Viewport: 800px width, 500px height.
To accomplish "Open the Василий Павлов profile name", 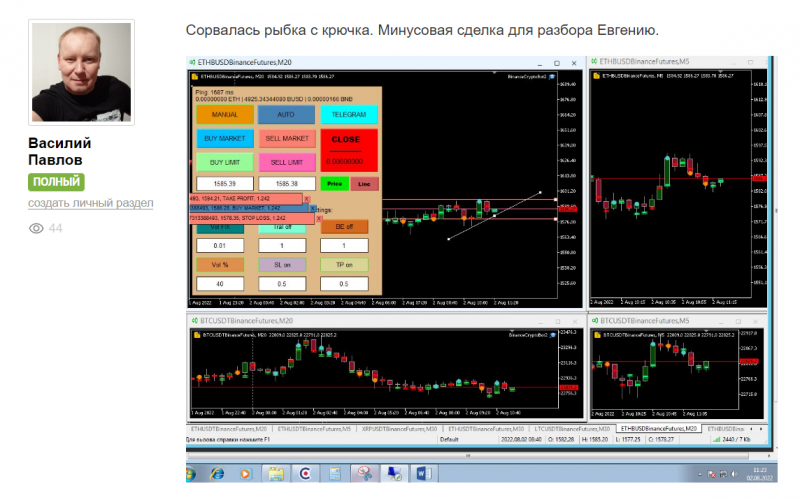I will coord(60,152).
